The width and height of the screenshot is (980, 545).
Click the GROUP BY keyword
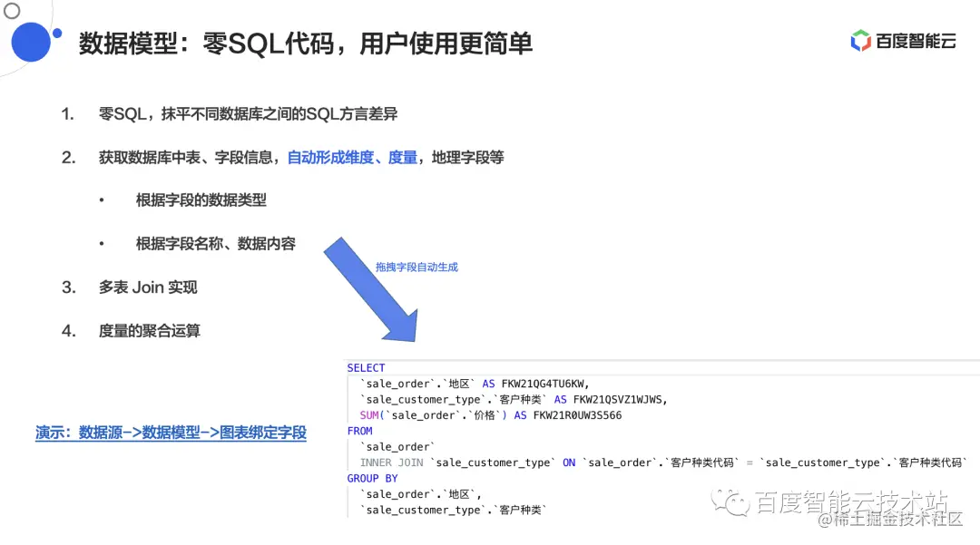click(x=373, y=478)
